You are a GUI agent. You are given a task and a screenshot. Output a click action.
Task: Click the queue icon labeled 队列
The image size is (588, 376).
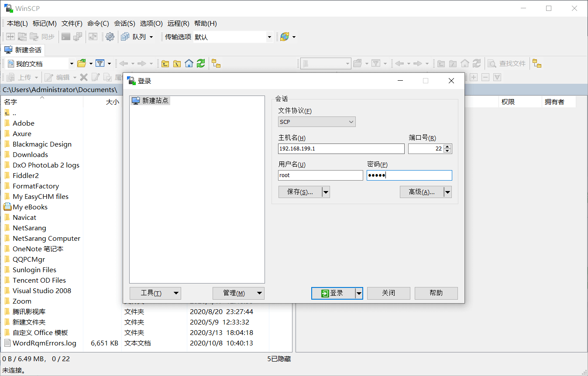[125, 37]
